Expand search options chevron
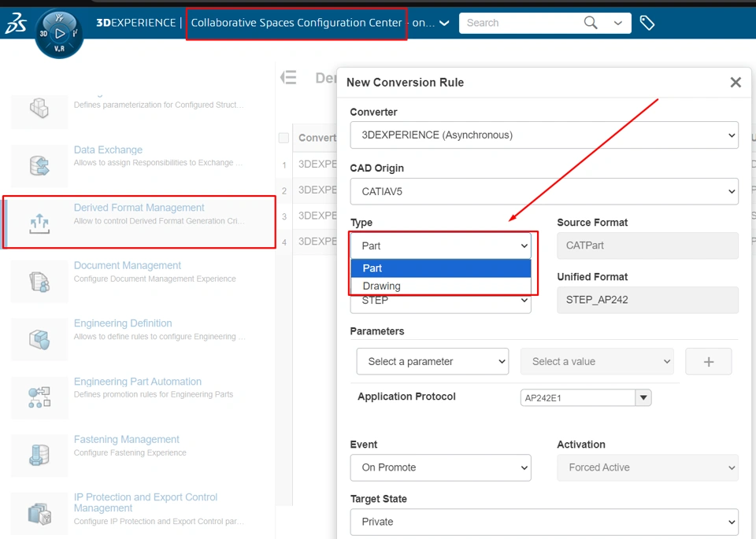Screen dimensions: 756x539 click(x=617, y=23)
